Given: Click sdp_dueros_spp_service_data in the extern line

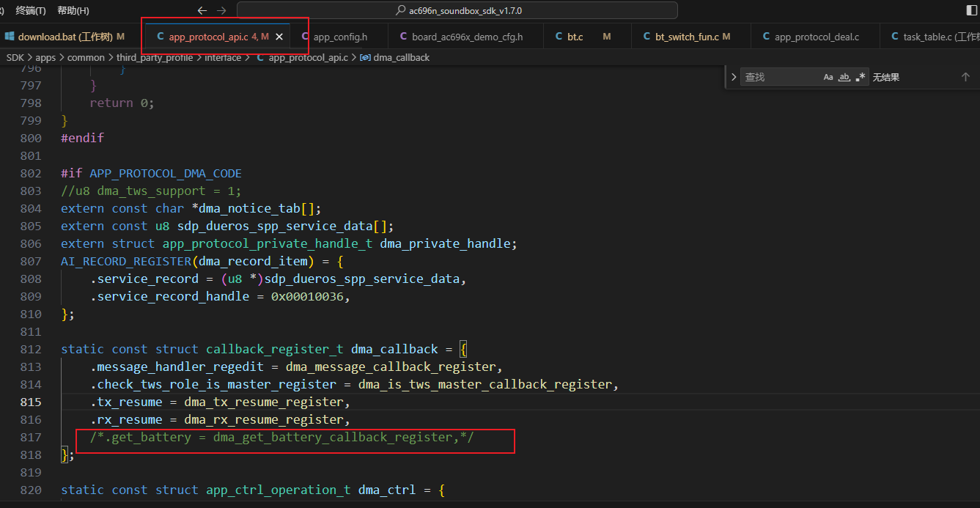Looking at the screenshot, I should pyautogui.click(x=274, y=226).
